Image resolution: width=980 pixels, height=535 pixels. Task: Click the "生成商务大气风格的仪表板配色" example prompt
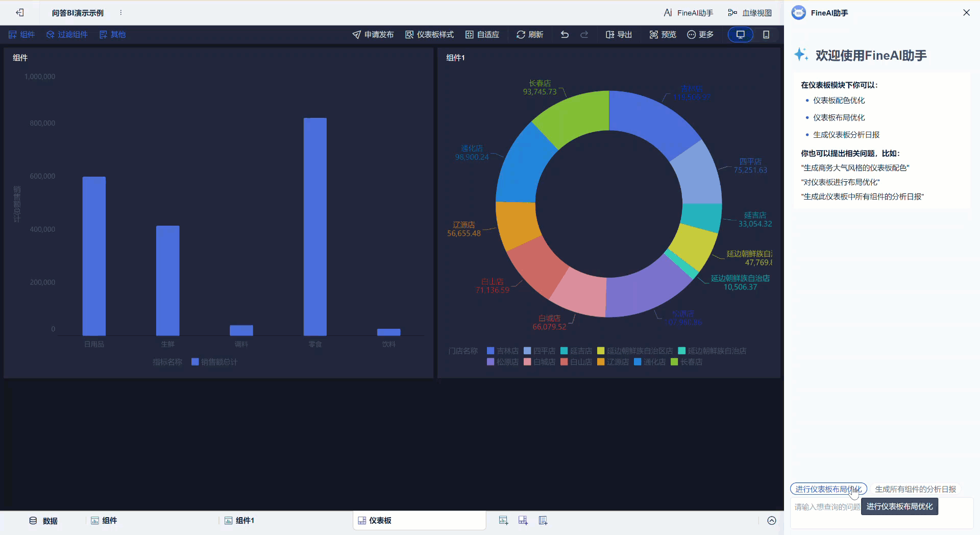(855, 168)
